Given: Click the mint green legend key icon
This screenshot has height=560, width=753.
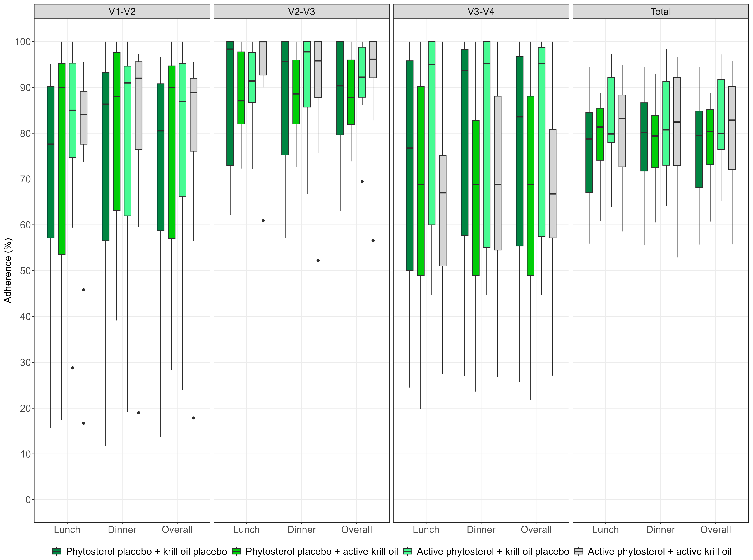Looking at the screenshot, I should point(407,552).
